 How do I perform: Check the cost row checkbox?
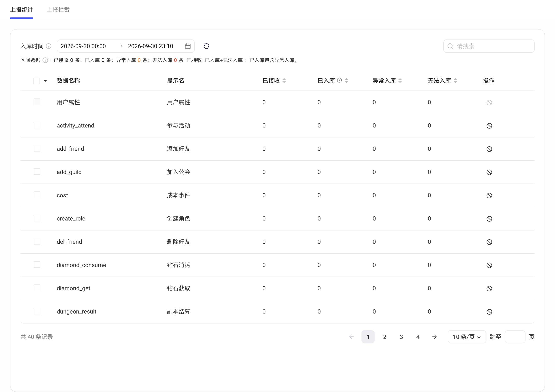(x=37, y=195)
